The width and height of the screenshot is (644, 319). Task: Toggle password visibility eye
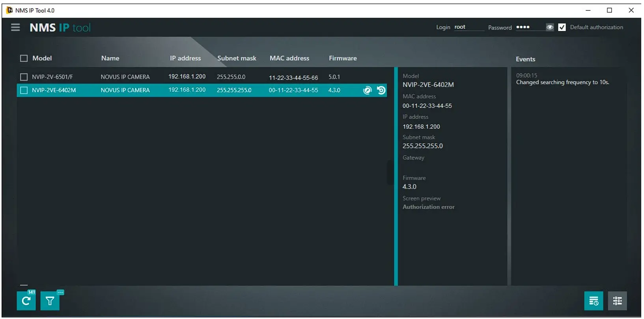[x=550, y=27]
